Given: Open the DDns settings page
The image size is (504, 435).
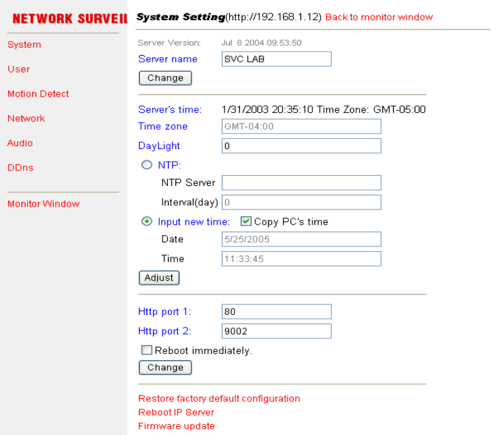Looking at the screenshot, I should tap(20, 168).
